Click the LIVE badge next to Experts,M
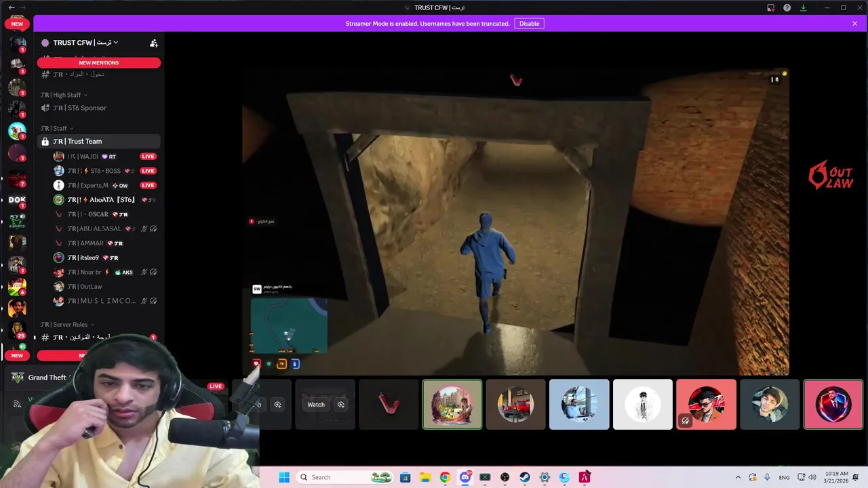Viewport: 868px width, 488px height. (x=148, y=185)
